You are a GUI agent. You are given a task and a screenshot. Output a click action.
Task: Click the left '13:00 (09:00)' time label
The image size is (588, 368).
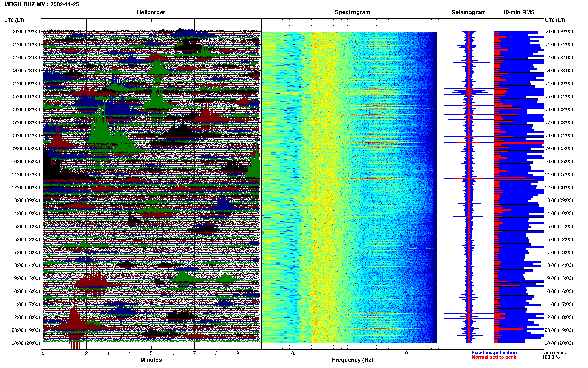[x=26, y=200]
